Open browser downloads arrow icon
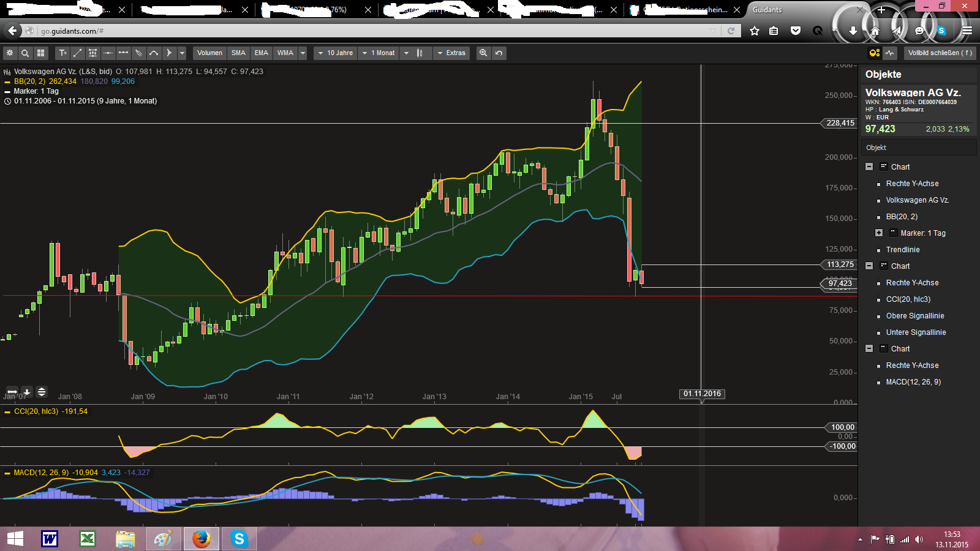The height and width of the screenshot is (551, 980). click(853, 31)
